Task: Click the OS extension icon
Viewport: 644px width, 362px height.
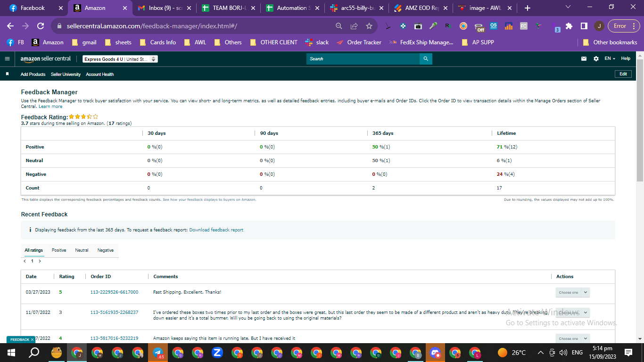Action: coord(494,26)
